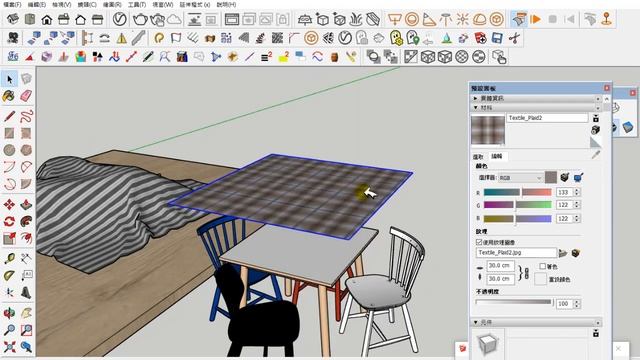Increase the B value spinner
Image resolution: width=640 pixels, height=360 pixels.
point(577,216)
